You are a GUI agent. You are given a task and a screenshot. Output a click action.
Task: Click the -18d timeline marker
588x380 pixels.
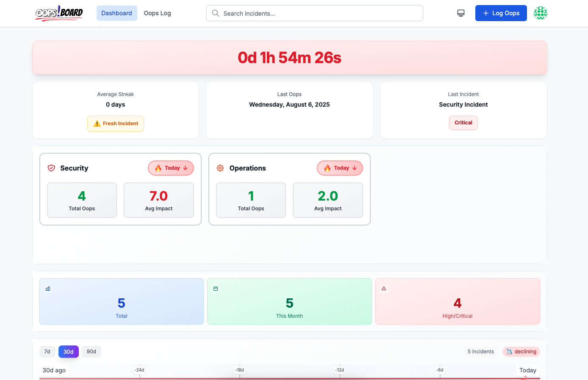[240, 370]
